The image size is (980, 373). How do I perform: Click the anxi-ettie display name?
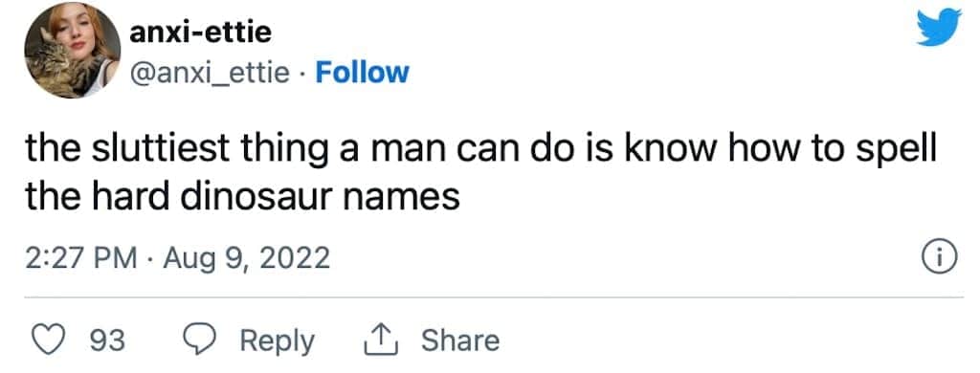[200, 32]
